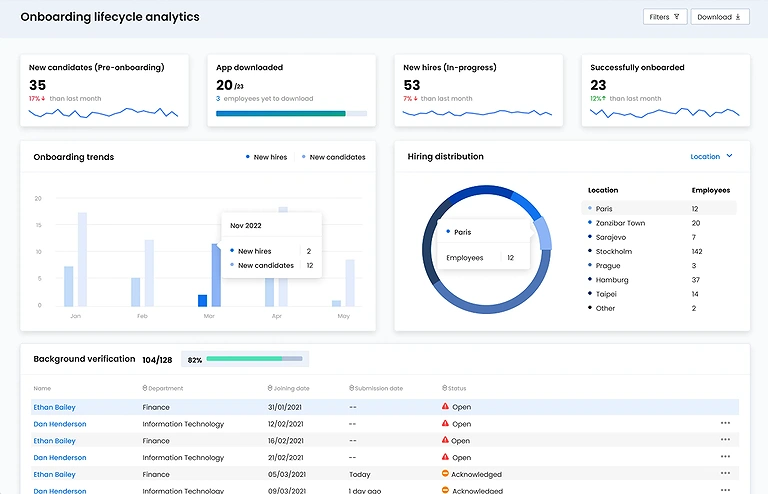Click the Jan New hires bar
The width and height of the screenshot is (768, 494).
coord(69,286)
